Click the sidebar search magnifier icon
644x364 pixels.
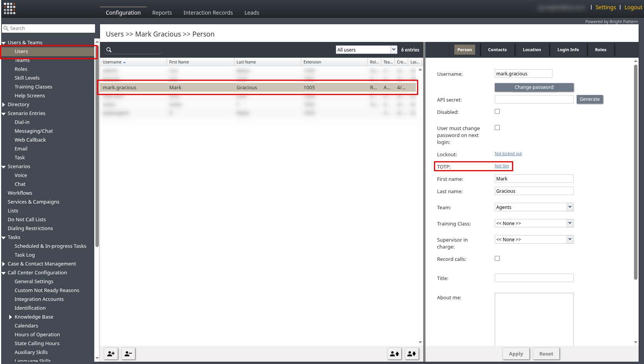pos(6,28)
